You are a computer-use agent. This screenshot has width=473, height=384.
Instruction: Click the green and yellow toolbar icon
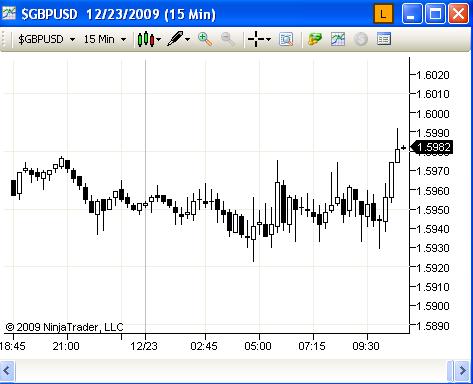(314, 39)
